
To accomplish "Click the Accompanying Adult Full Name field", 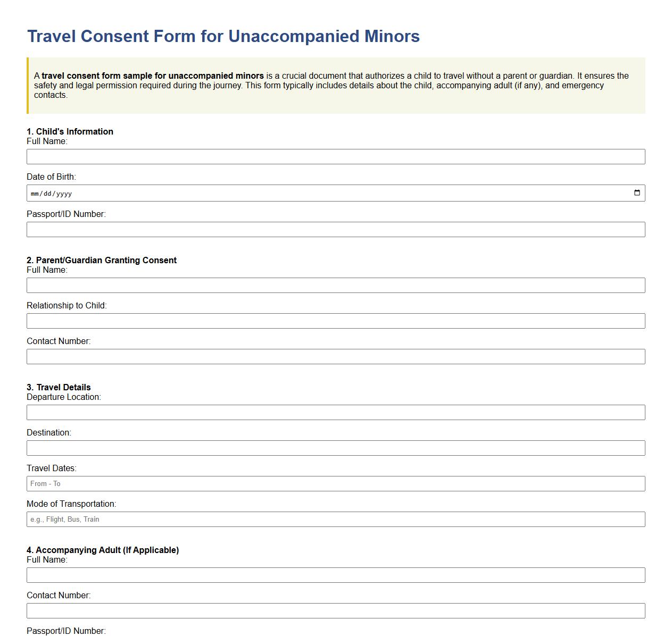I will pyautogui.click(x=335, y=575).
